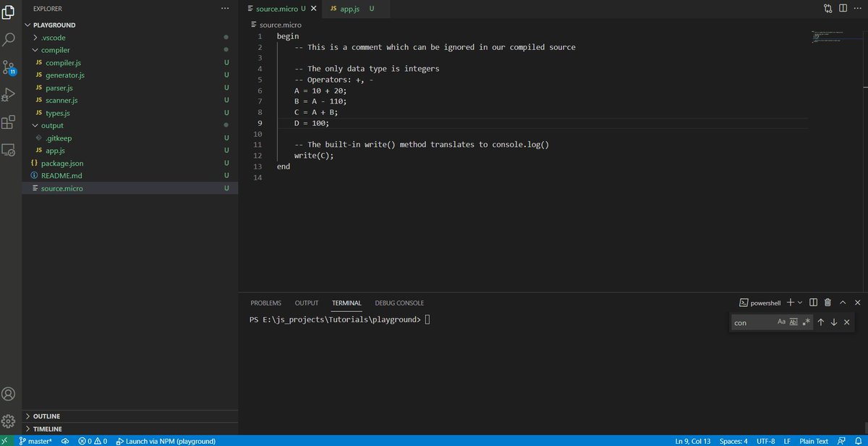Toggle match whole word in terminal find

click(793, 322)
